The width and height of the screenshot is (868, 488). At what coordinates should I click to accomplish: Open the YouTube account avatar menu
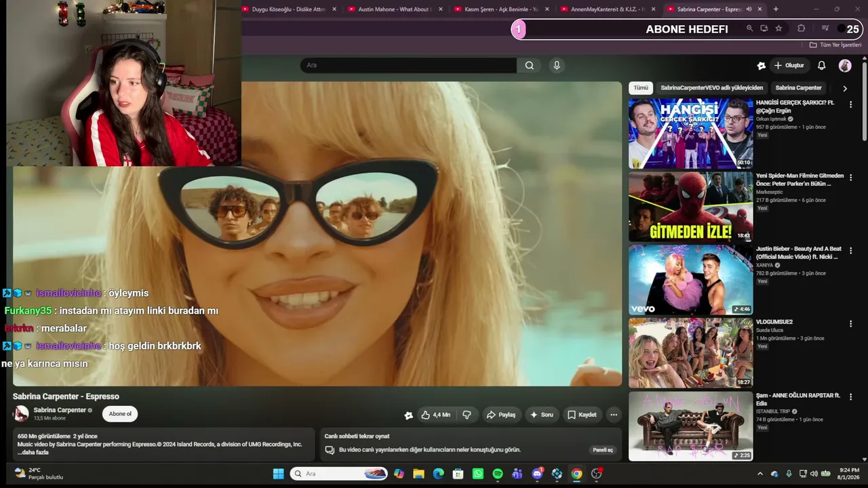tap(845, 66)
